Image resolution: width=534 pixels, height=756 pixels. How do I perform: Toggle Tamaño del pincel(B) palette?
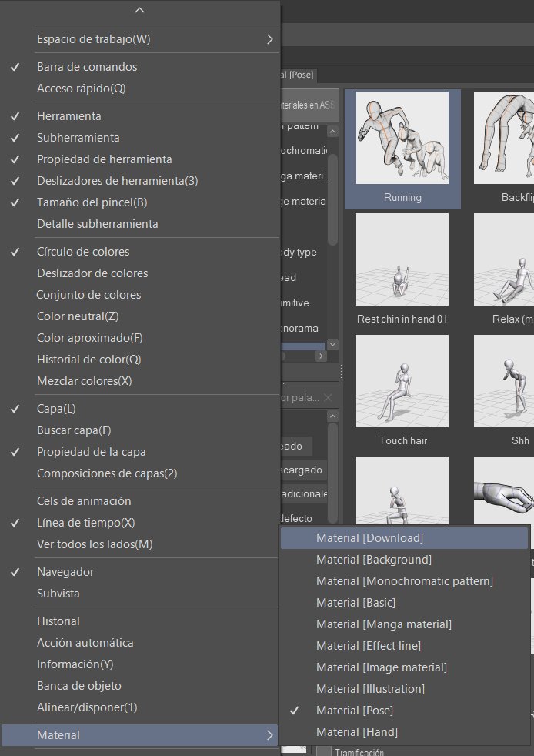pos(140,202)
